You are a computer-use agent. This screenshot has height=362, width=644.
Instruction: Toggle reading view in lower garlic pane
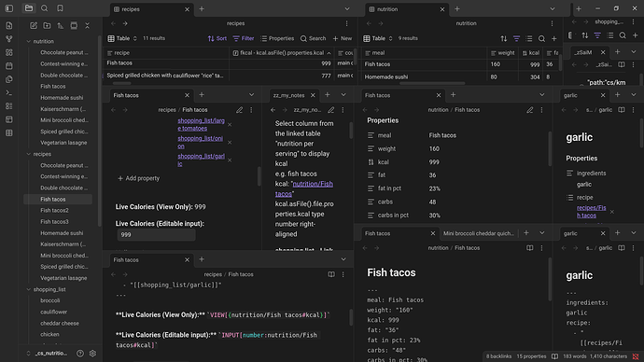[x=622, y=248]
